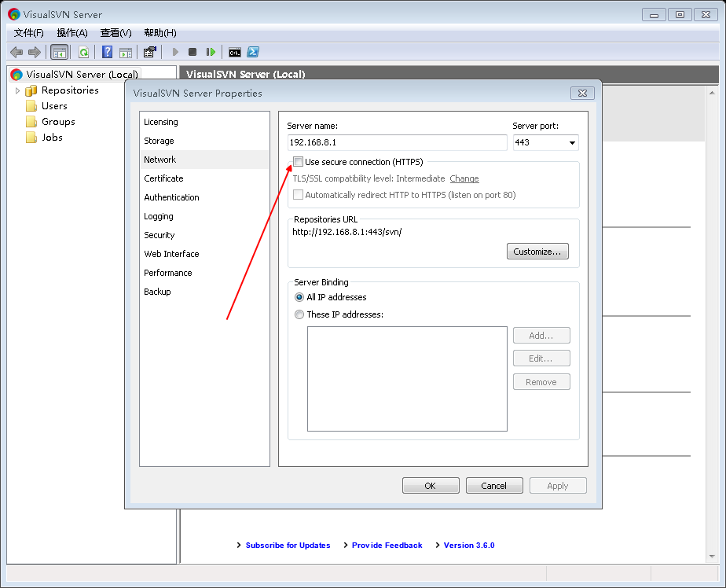Select the Users folder in tree
The width and height of the screenshot is (726, 588).
click(54, 106)
